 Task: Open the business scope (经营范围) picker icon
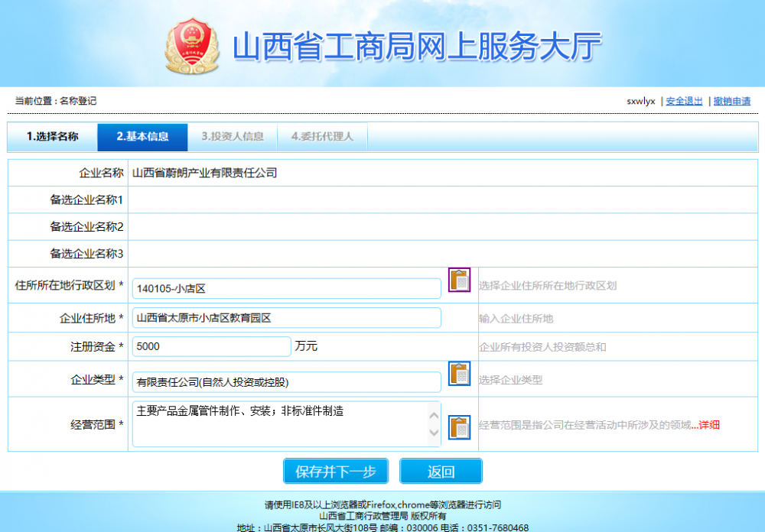point(458,426)
